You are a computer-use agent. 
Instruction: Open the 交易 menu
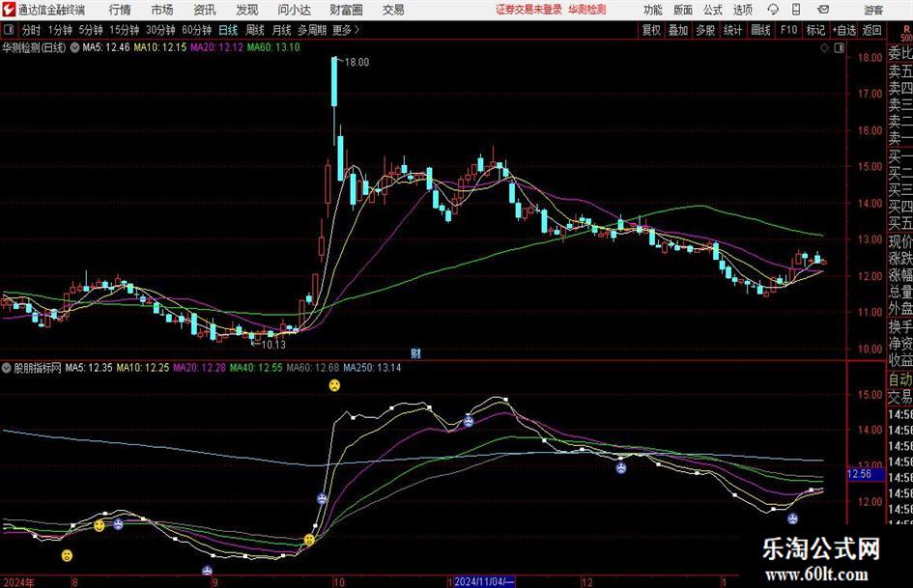(x=393, y=10)
